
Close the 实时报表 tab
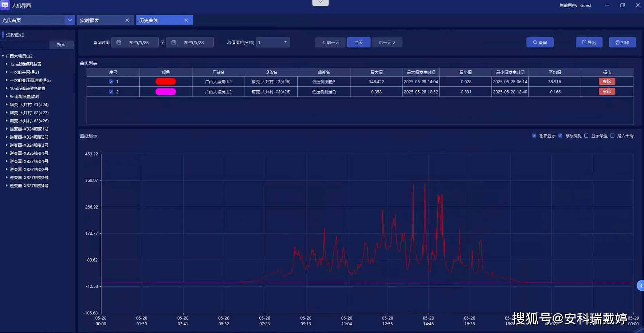coord(127,20)
